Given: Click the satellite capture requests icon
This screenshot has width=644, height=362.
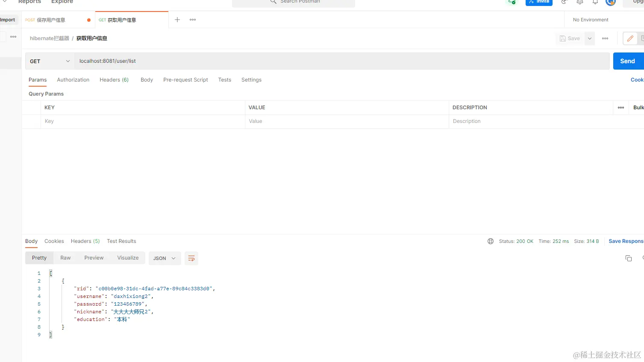Looking at the screenshot, I should (x=564, y=2).
